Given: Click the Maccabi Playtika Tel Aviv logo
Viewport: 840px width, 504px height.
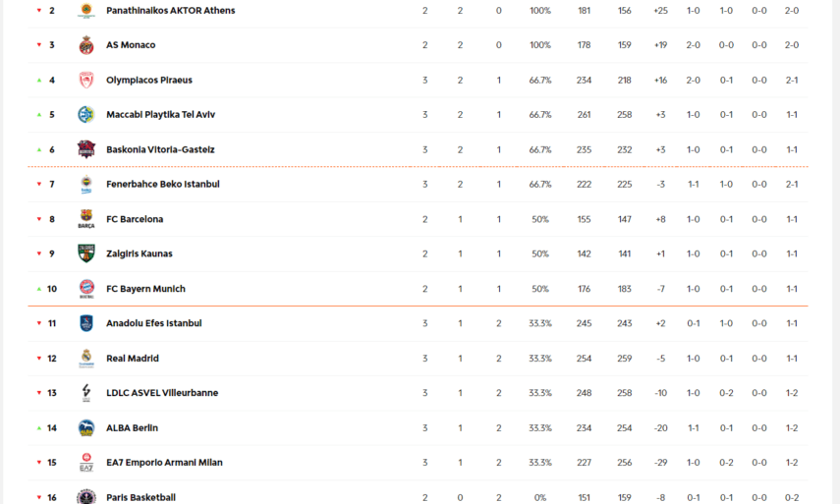Looking at the screenshot, I should [x=86, y=115].
